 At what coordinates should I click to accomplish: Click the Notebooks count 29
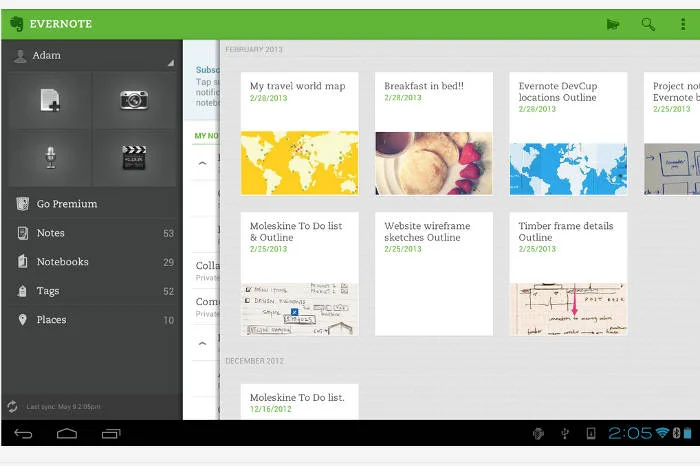tap(168, 262)
